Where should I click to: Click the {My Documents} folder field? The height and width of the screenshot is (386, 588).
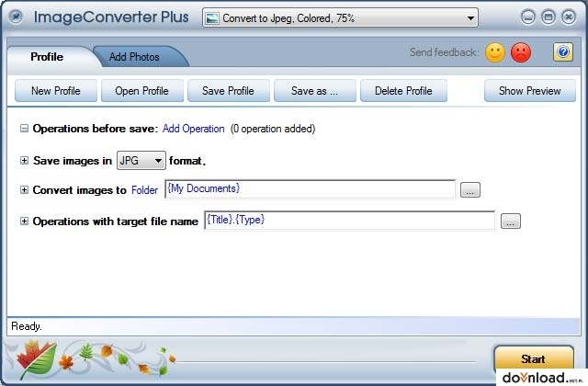pos(311,189)
